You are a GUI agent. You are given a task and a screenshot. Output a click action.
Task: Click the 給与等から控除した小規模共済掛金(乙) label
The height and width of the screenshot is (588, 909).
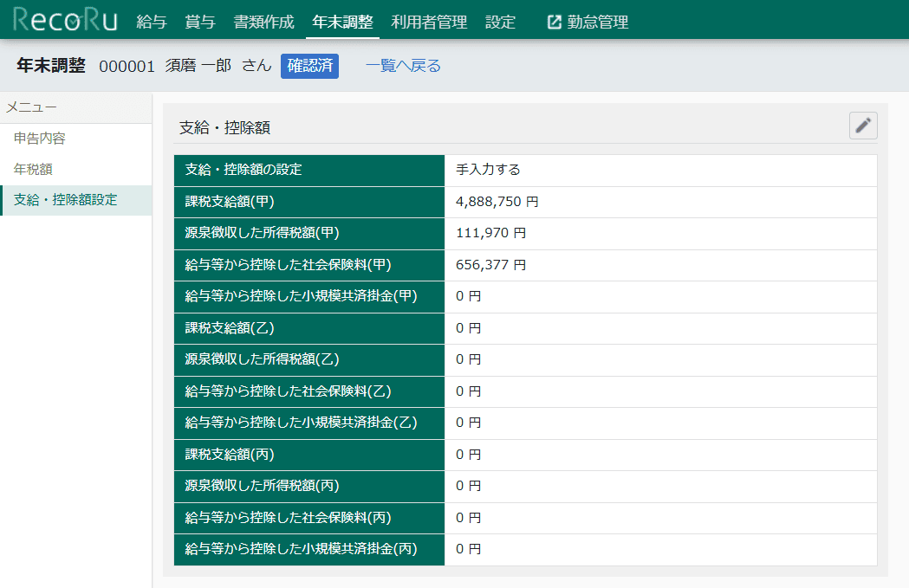(x=301, y=423)
